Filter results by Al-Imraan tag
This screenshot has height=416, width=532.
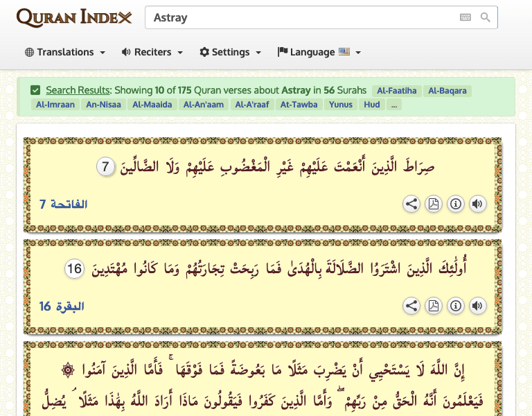55,105
